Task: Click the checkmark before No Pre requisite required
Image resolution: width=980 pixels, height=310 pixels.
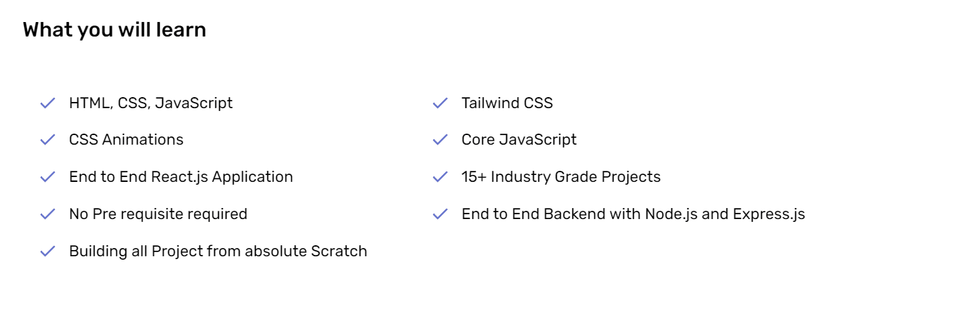Action: pos(48,214)
